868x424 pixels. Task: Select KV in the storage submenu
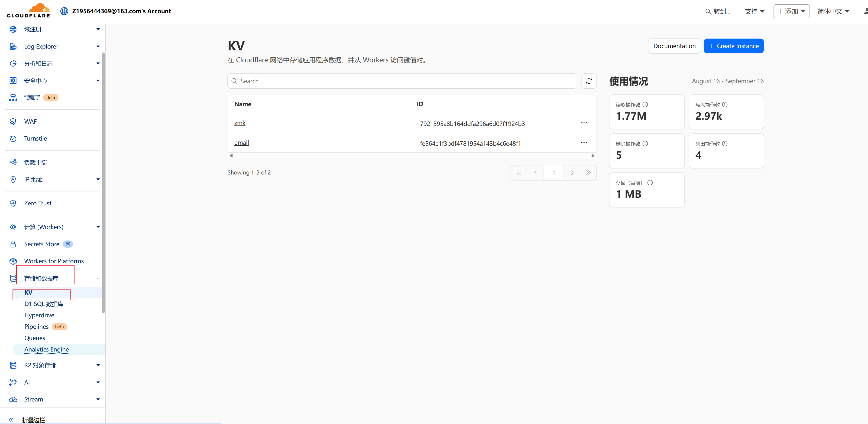pyautogui.click(x=59, y=293)
